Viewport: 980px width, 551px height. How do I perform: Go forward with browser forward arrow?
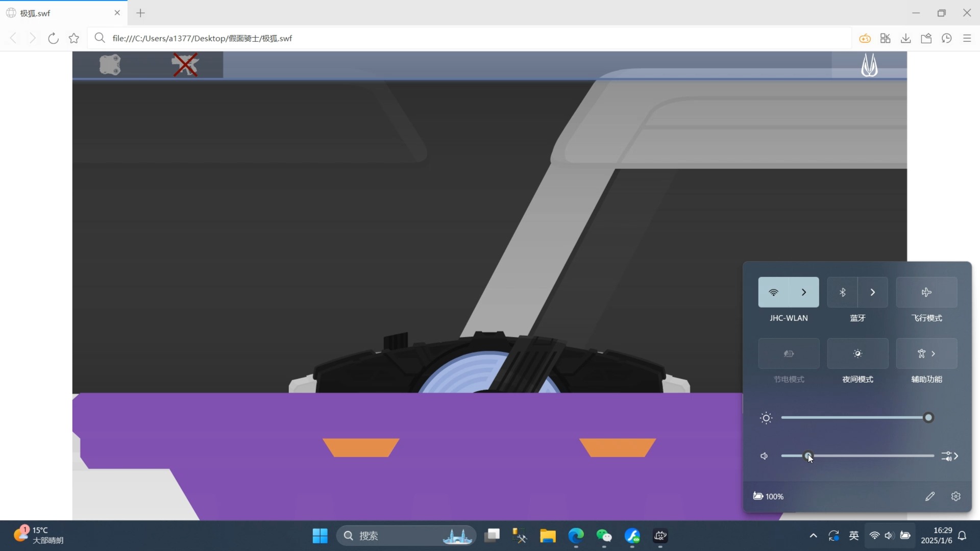32,38
